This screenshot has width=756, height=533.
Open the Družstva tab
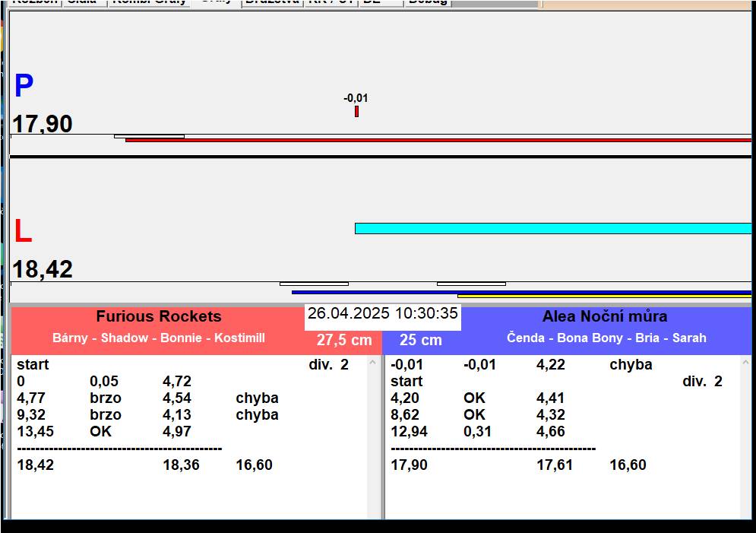tap(273, 2)
